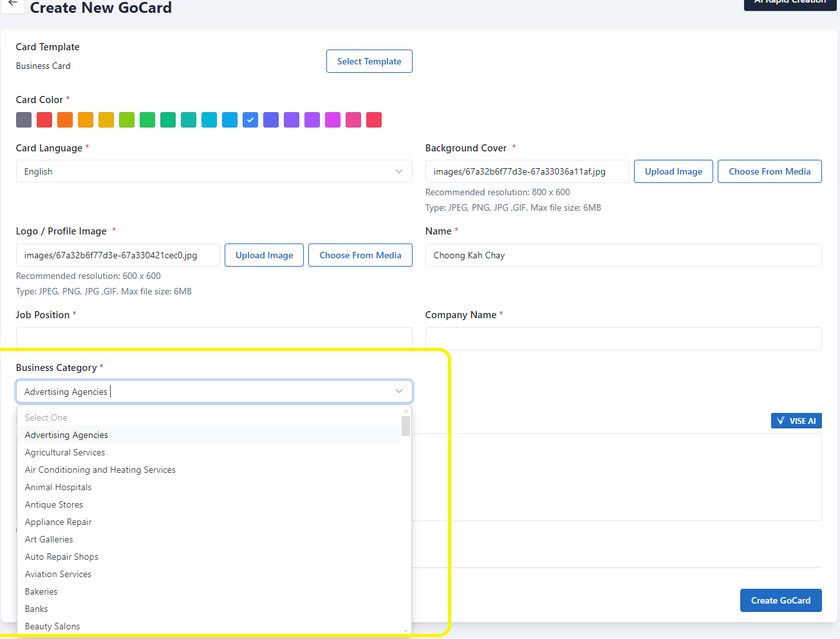Pick the red card color swatch
Screen dimensions: 840x639
coord(44,120)
